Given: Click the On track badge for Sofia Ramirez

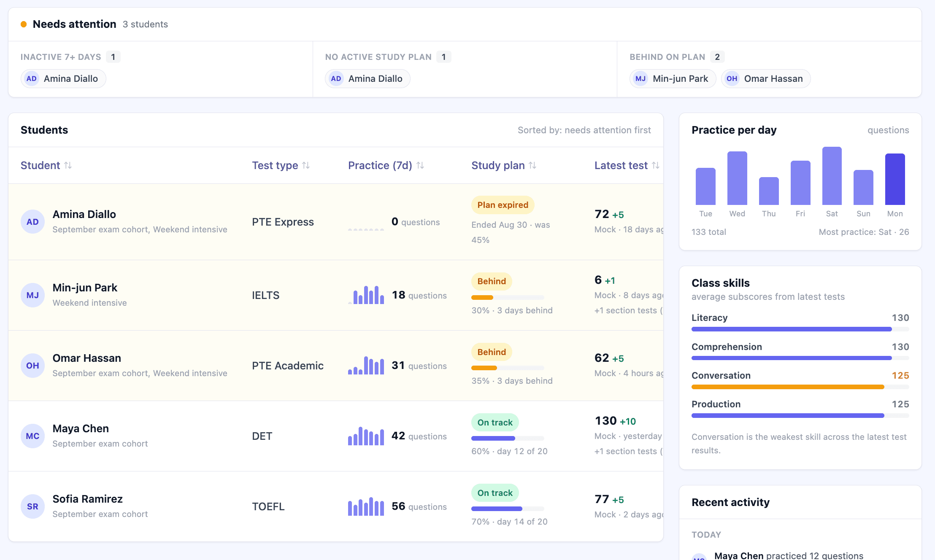Looking at the screenshot, I should (x=495, y=493).
